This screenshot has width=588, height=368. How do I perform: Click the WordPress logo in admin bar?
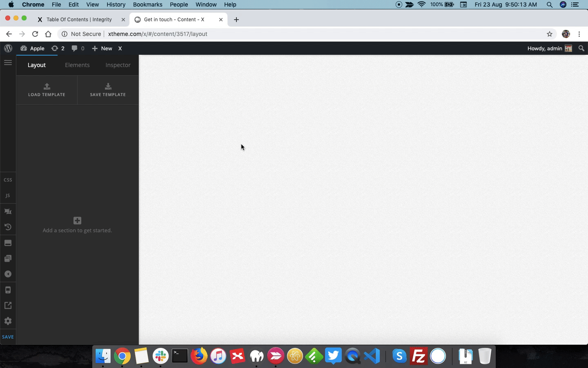[x=8, y=48]
